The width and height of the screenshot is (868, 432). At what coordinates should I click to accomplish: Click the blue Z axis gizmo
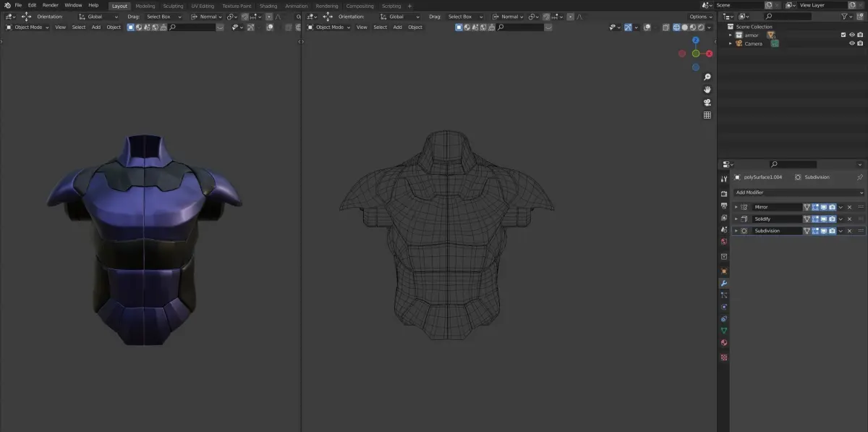696,41
